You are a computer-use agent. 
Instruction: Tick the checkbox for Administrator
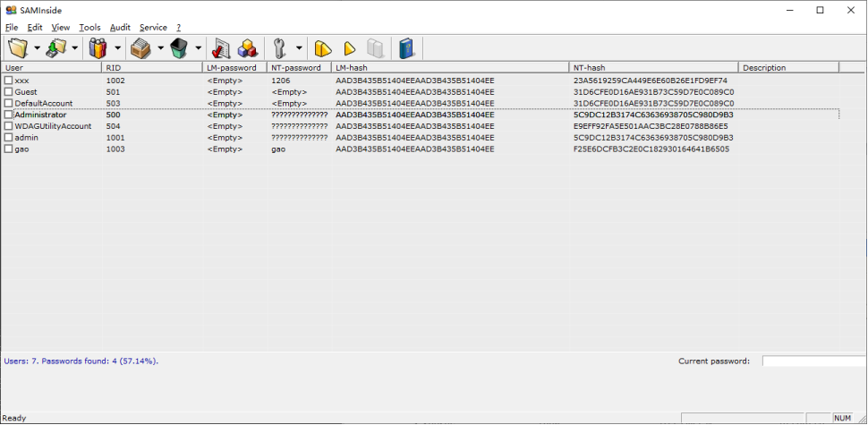pyautogui.click(x=8, y=115)
